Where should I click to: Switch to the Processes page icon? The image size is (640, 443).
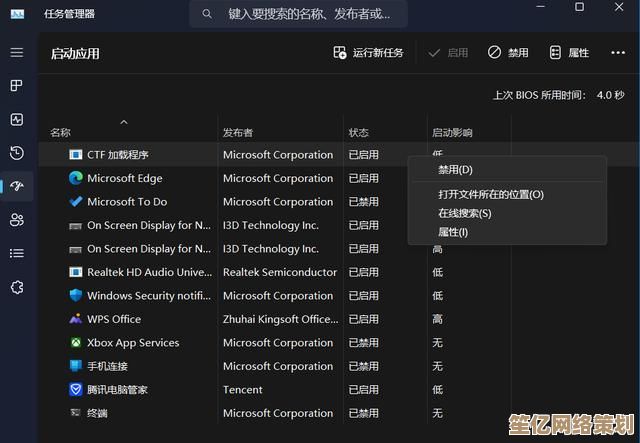tap(17, 86)
